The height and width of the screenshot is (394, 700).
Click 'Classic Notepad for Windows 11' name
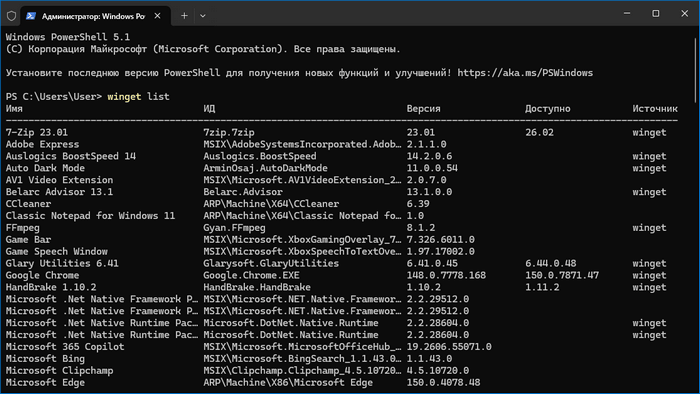click(90, 216)
